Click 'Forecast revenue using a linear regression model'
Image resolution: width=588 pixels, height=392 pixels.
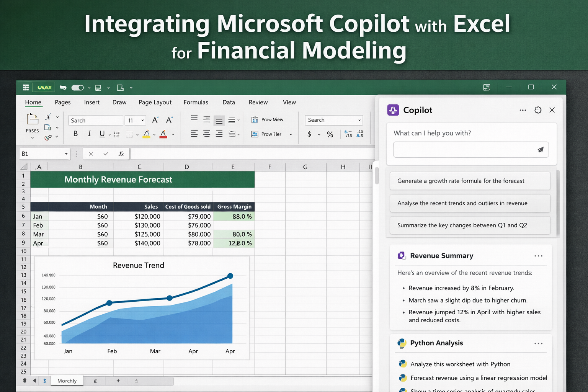[x=479, y=378]
